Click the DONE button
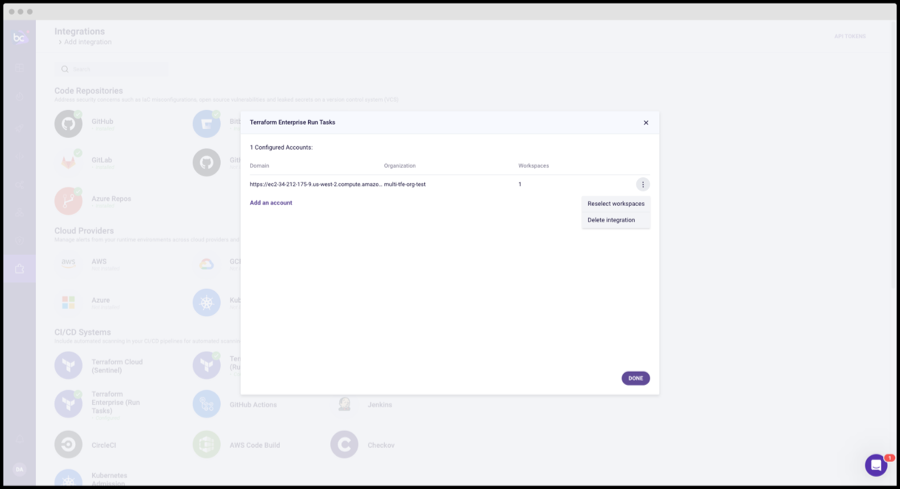Image resolution: width=900 pixels, height=489 pixels. pyautogui.click(x=635, y=378)
